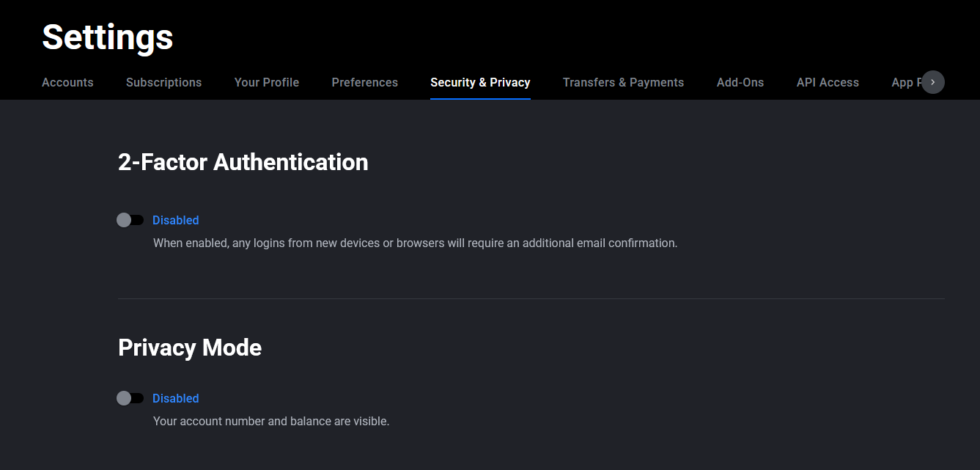Click the 2-Factor Authentication heading

tap(243, 161)
